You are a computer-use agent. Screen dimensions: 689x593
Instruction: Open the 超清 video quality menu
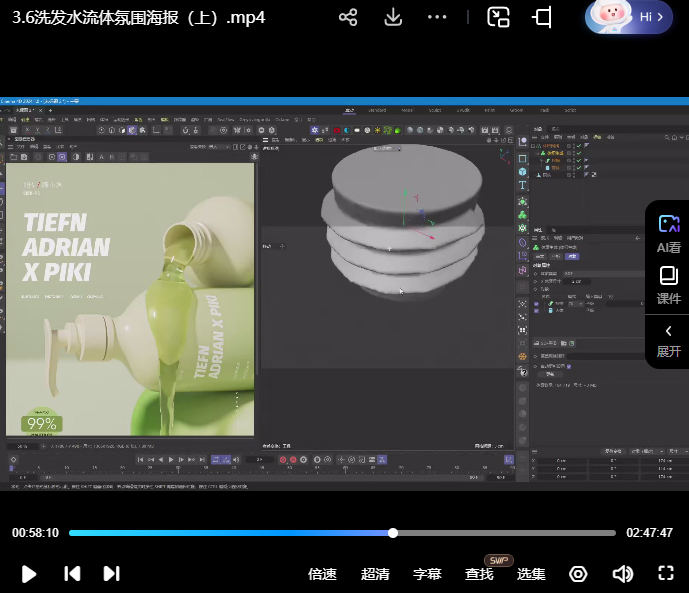[375, 574]
